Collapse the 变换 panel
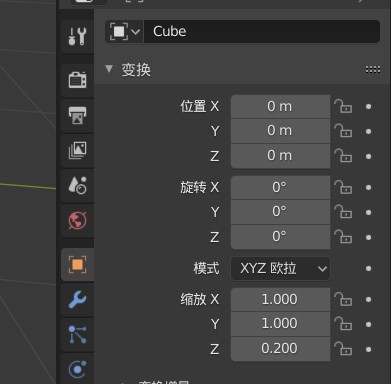 (x=109, y=69)
